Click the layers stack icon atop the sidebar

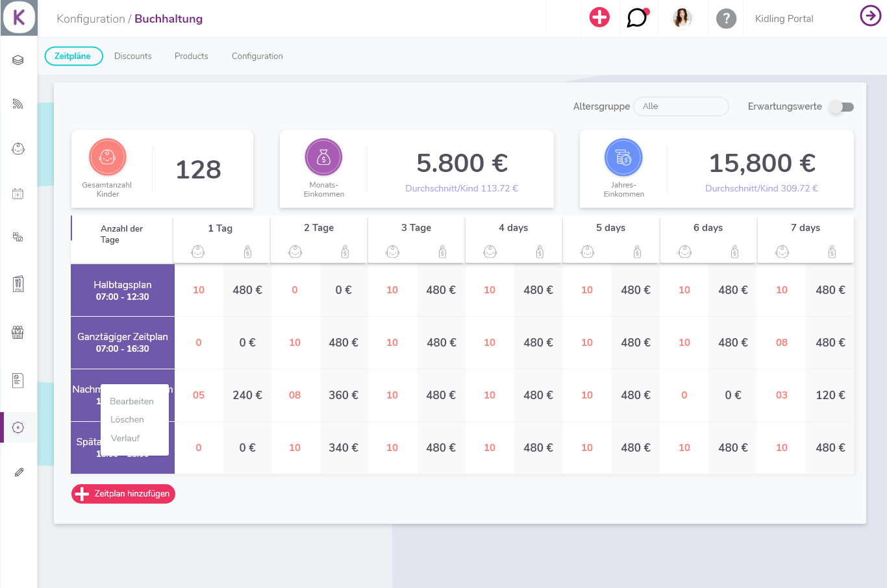pos(18,58)
